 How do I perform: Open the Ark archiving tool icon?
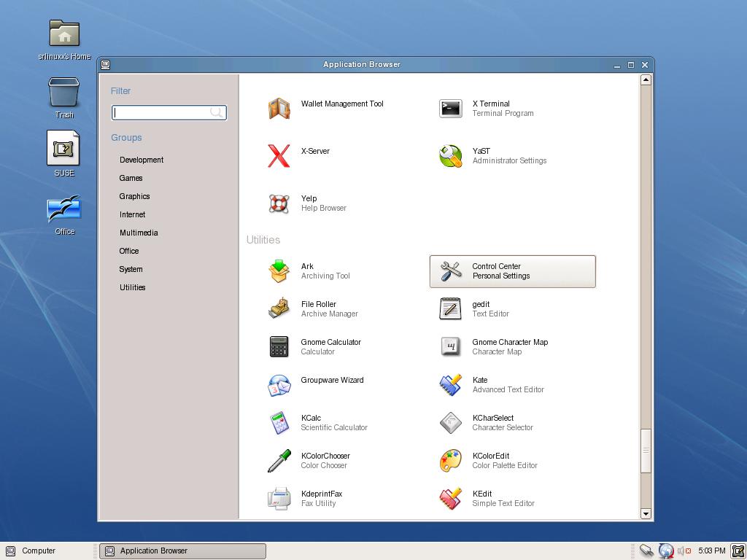click(x=279, y=271)
